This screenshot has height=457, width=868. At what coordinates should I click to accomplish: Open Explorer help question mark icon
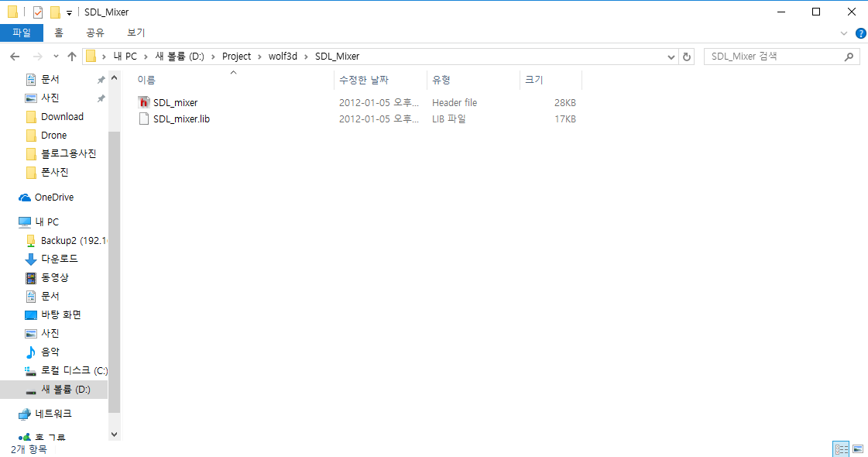(861, 33)
